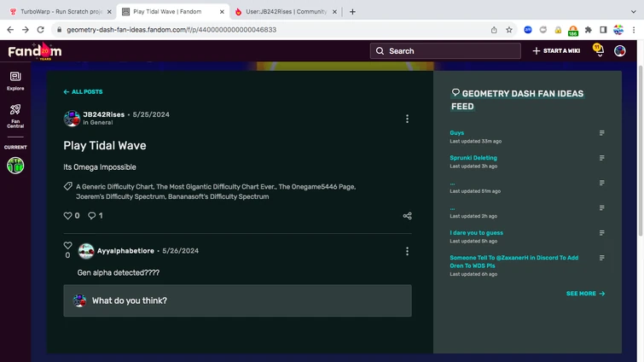
Task: Click the post icon beside the ZaxanerH post
Action: pyautogui.click(x=601, y=258)
